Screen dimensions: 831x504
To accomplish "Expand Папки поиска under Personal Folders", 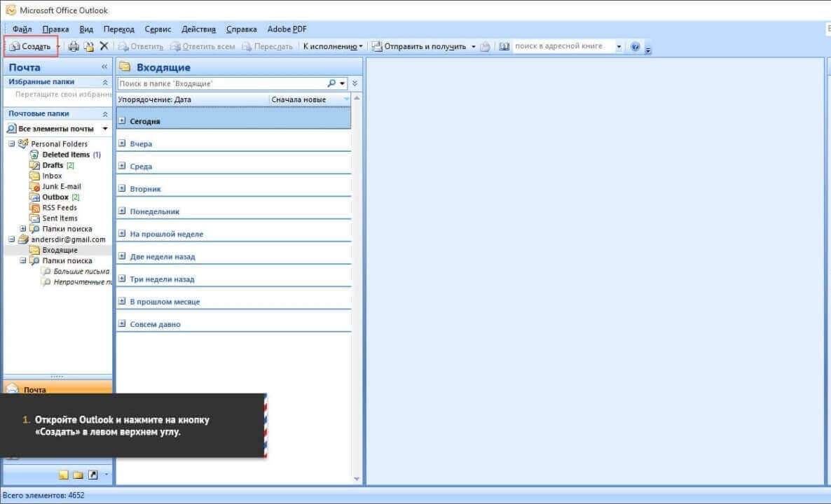I will [23, 229].
